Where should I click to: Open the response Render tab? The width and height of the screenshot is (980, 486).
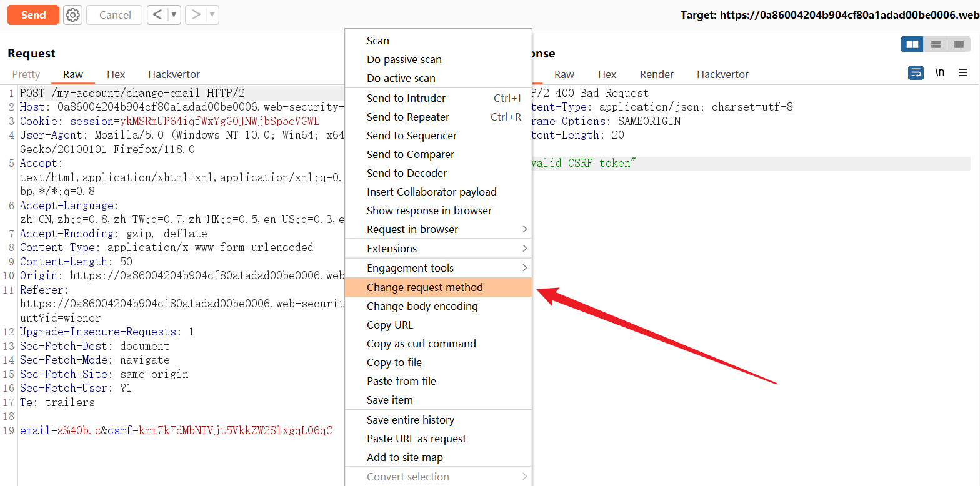coord(657,74)
